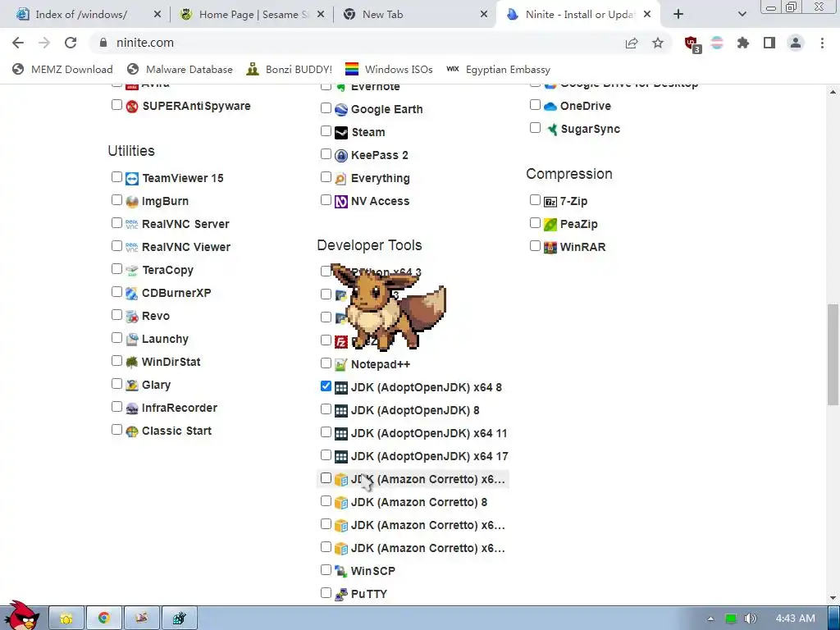The height and width of the screenshot is (630, 840).
Task: Check the InfraRecorder checkbox
Action: 116,407
